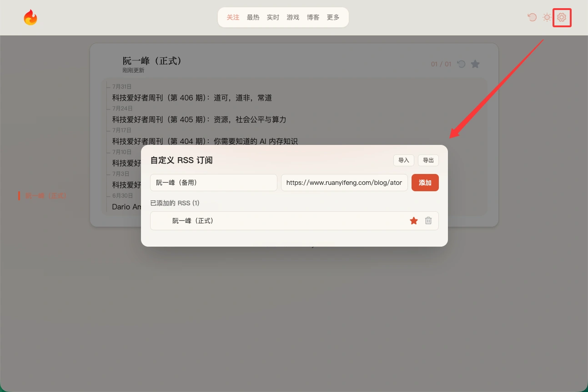588x392 pixels.
Task: Select the 游戏 tab
Action: [x=293, y=17]
